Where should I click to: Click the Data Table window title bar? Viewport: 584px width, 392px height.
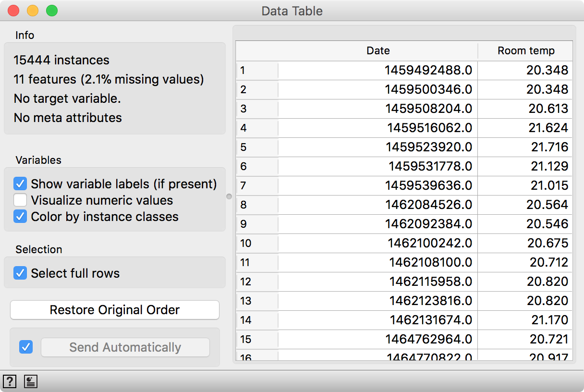[291, 11]
